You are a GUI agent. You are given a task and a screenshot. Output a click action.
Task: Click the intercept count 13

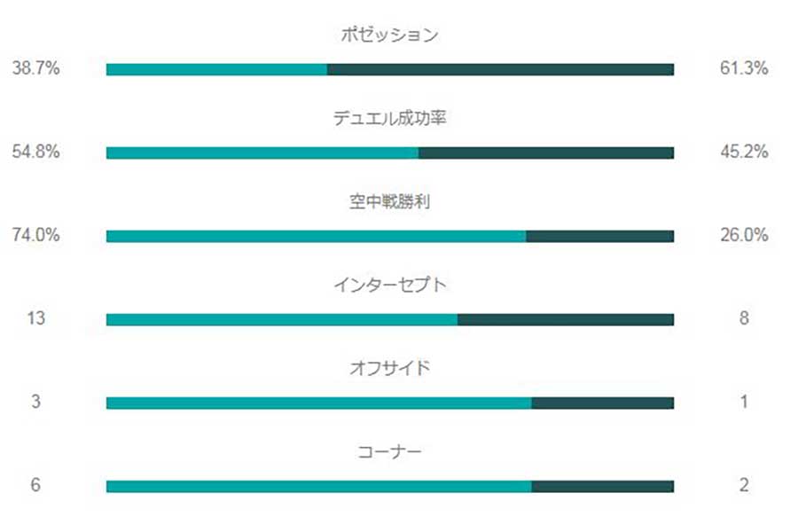(x=35, y=318)
